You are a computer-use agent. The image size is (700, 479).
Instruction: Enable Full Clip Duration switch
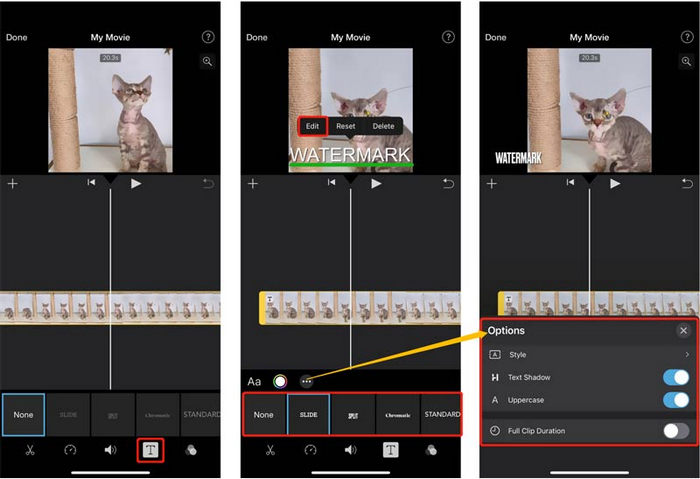tap(676, 431)
